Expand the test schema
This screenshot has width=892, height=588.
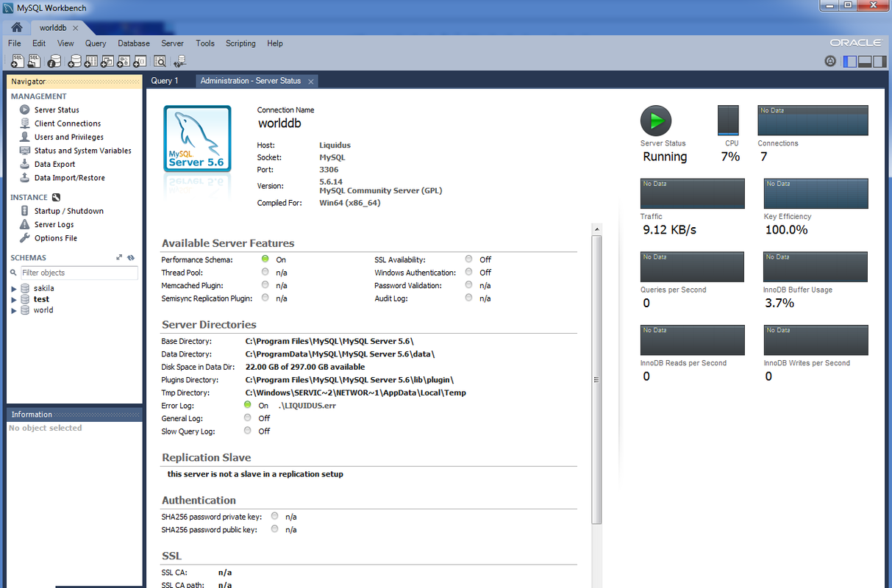pyautogui.click(x=14, y=299)
